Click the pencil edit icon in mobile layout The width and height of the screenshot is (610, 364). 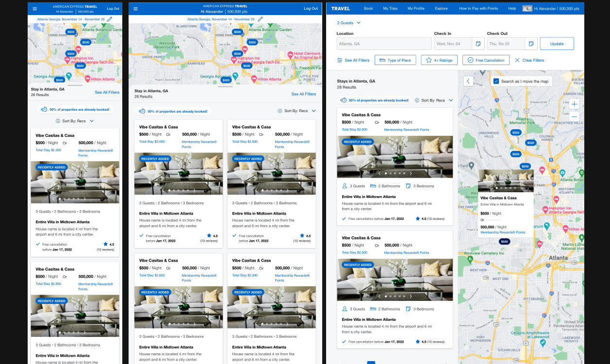[x=110, y=19]
